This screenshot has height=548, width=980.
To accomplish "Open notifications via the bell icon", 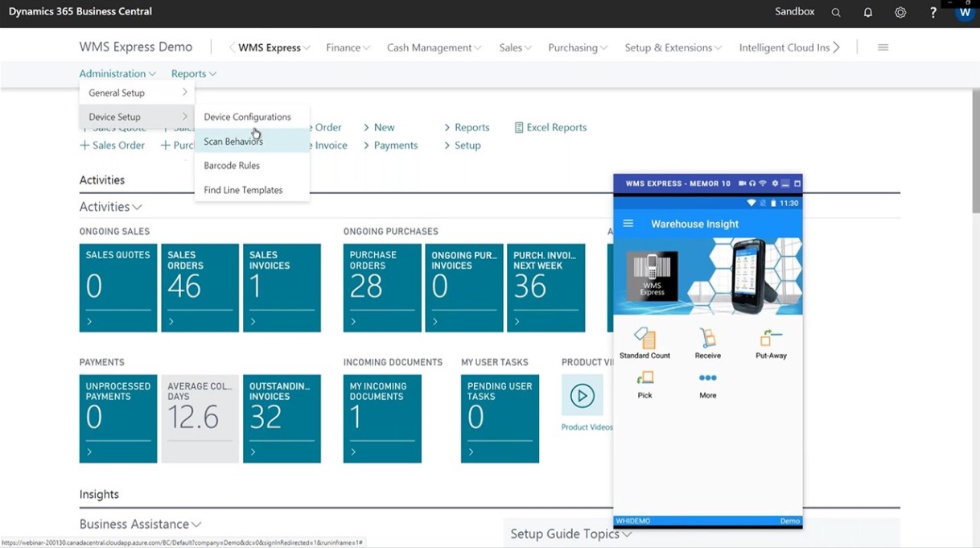I will pyautogui.click(x=867, y=12).
